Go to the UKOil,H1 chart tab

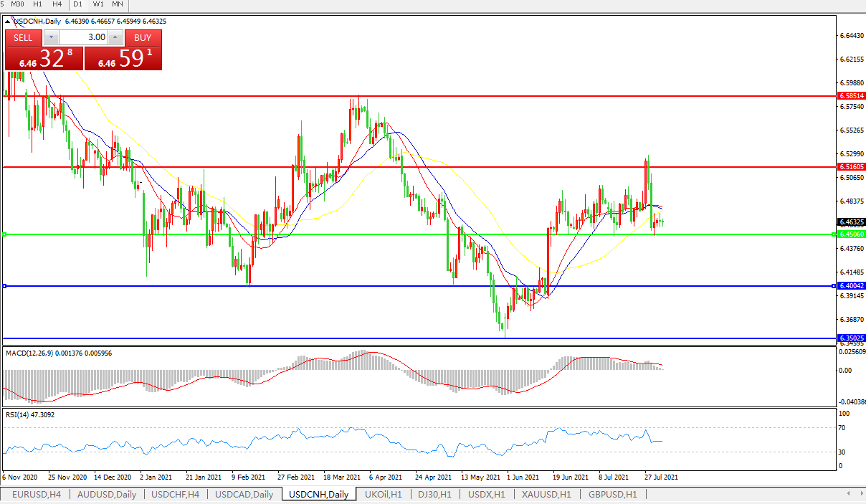[x=384, y=495]
